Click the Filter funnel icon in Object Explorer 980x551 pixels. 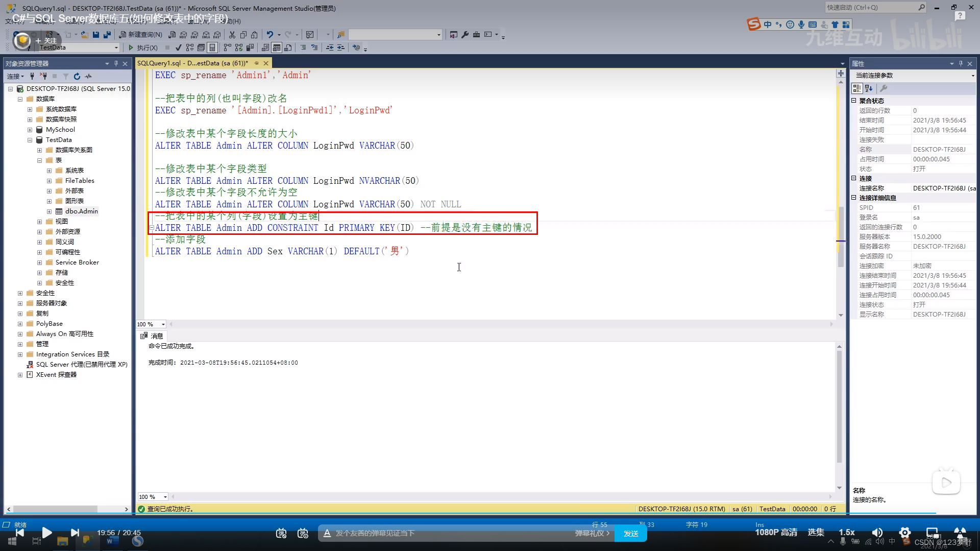click(65, 76)
